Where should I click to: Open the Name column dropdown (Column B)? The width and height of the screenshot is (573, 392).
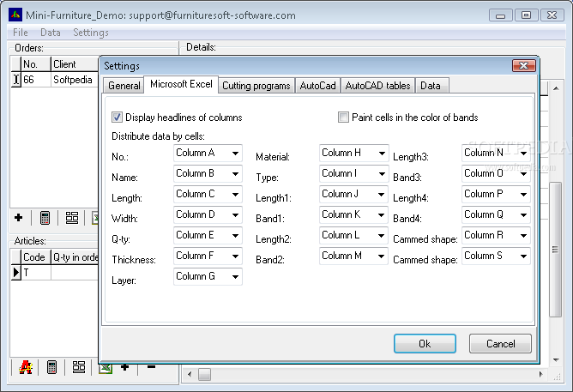(x=208, y=173)
